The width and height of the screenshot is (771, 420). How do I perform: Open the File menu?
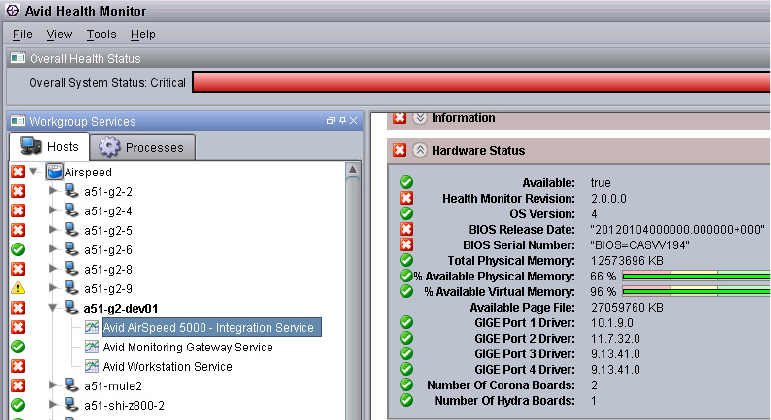pos(23,34)
